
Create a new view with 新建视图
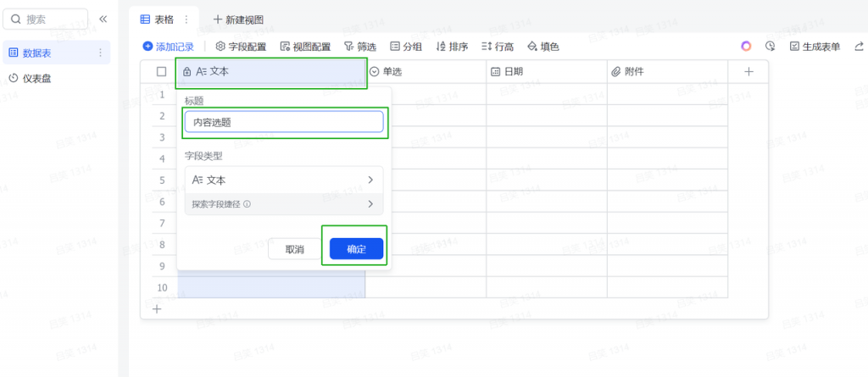tap(238, 19)
